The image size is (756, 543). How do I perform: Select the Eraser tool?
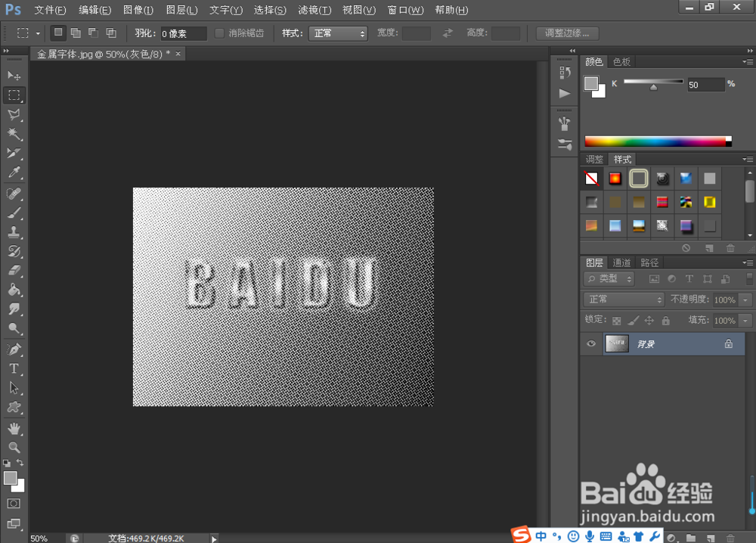tap(14, 271)
